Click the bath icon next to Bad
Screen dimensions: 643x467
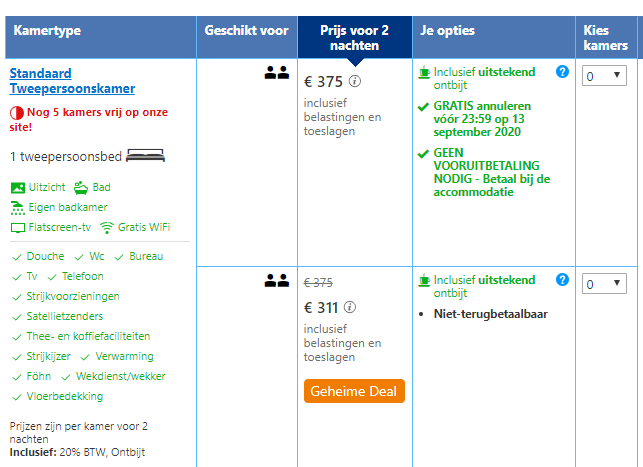point(79,187)
